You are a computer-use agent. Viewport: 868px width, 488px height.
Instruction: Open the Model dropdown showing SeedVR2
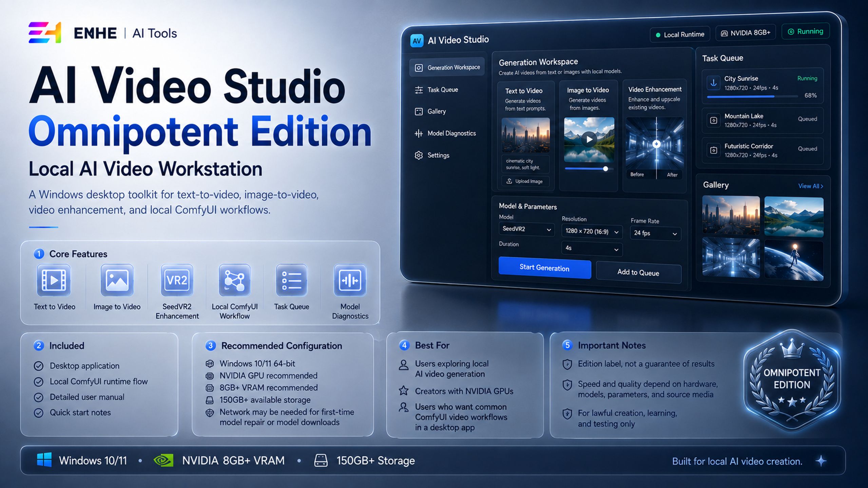pyautogui.click(x=526, y=229)
